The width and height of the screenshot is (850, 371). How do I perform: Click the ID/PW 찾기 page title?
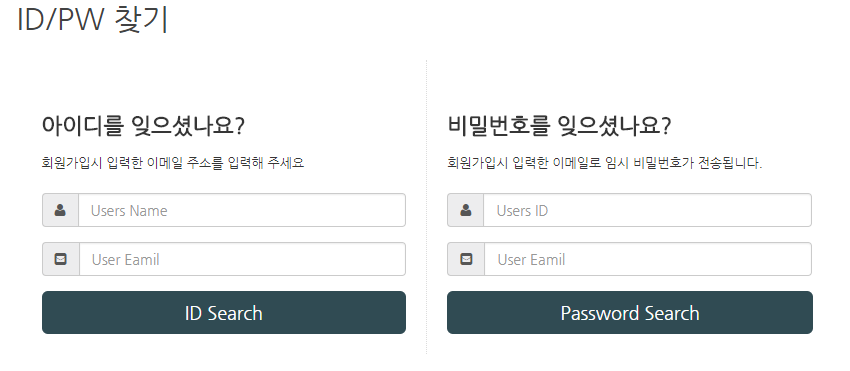click(x=93, y=20)
